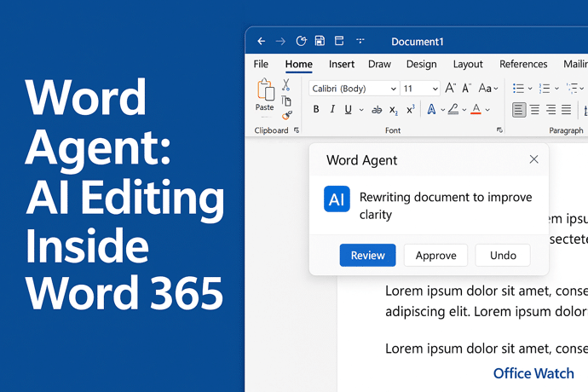Viewport: 588px width, 392px height.
Task: Increase font size with larger A icon
Action: [x=451, y=88]
